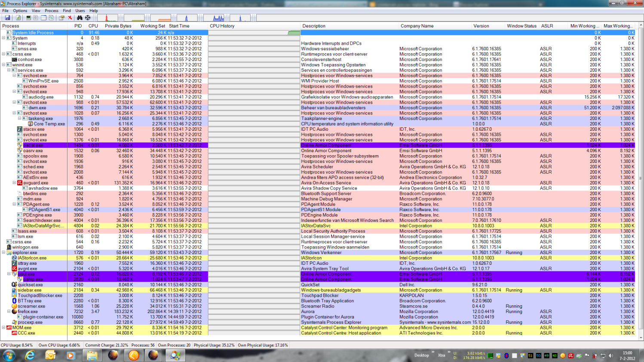644x362 pixels.
Task: Click the avguard.exe red Avira icon
Action: [20, 183]
